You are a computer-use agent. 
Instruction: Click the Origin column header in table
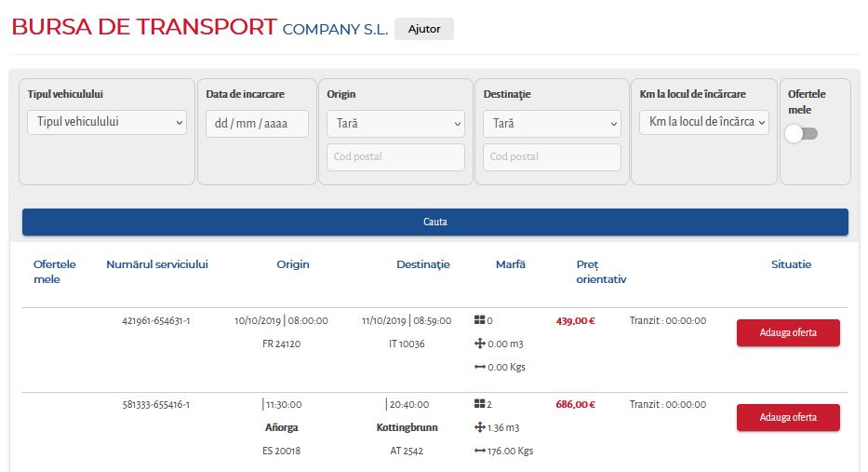point(293,264)
